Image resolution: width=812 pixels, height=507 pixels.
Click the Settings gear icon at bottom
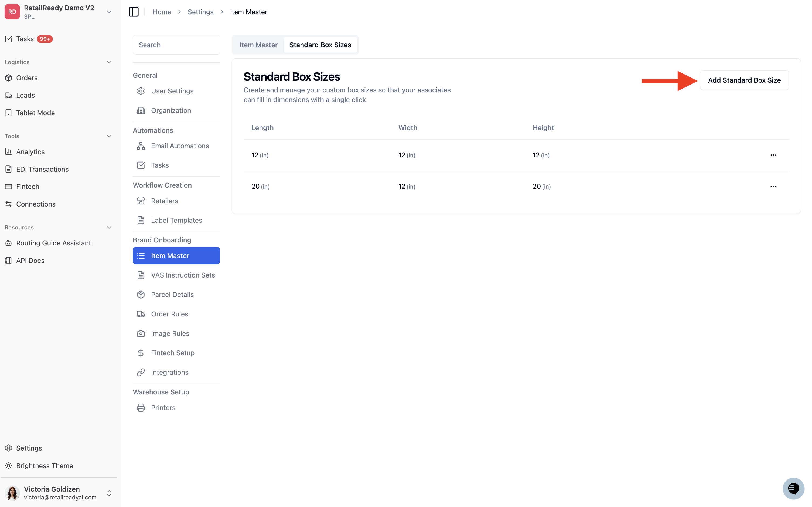(x=9, y=448)
